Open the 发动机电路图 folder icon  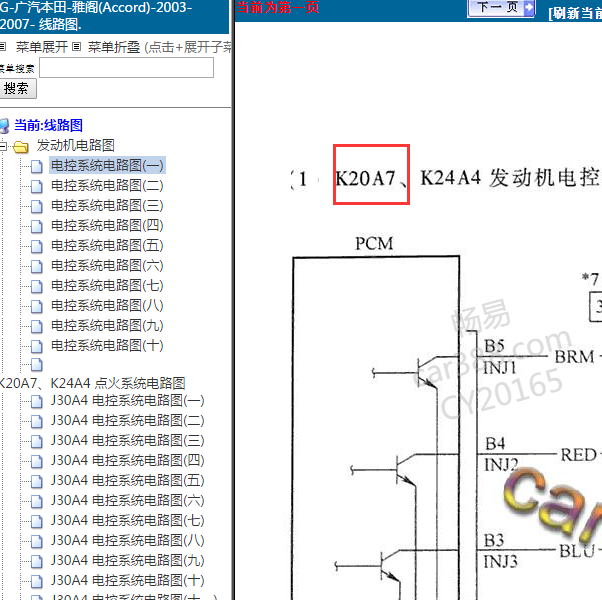[21, 146]
